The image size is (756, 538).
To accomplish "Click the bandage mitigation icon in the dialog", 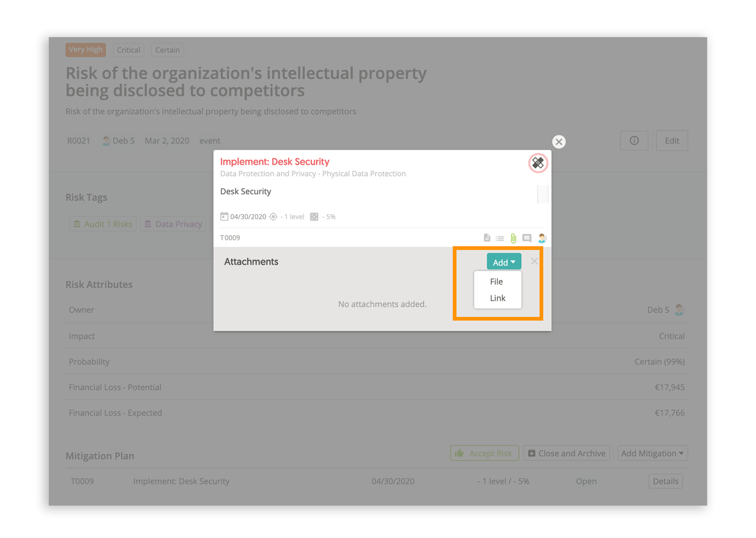I will (x=538, y=163).
